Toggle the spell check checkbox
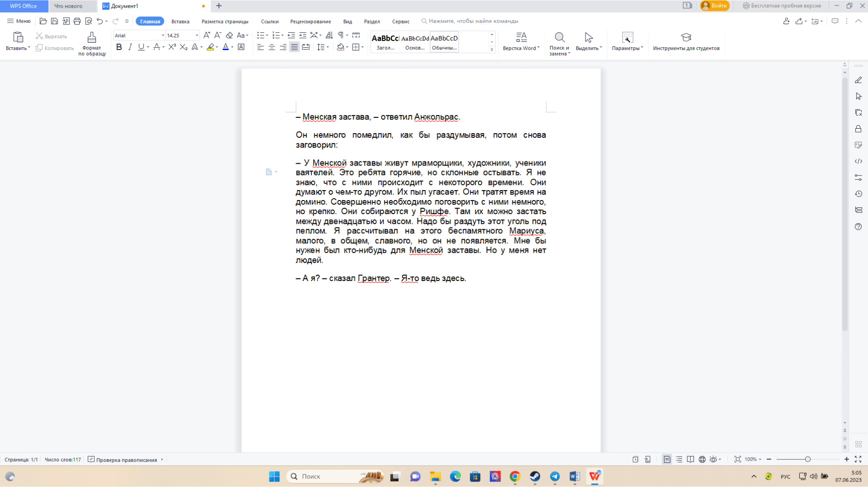Screen dimensions: 868x487 click(91, 459)
